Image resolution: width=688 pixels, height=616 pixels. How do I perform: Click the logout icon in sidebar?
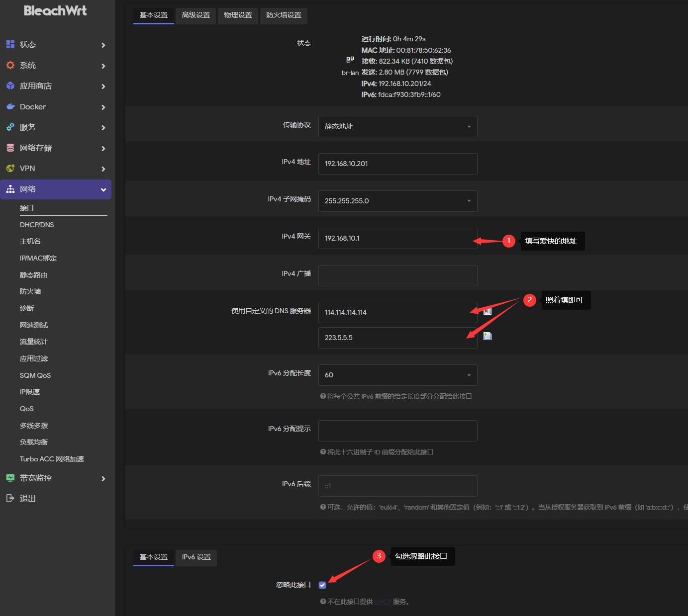10,498
